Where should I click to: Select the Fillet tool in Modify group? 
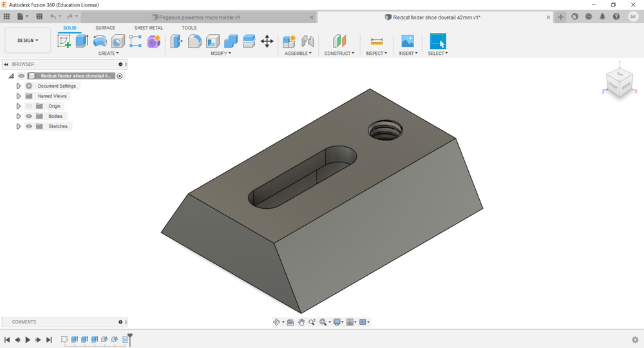click(x=194, y=41)
